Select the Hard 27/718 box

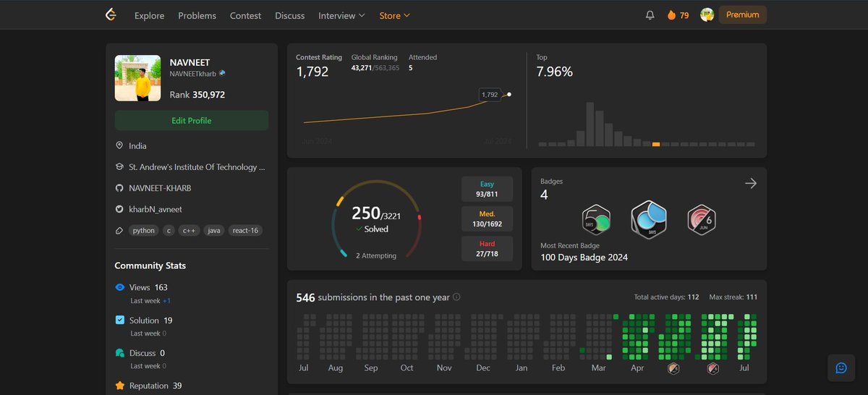(488, 249)
